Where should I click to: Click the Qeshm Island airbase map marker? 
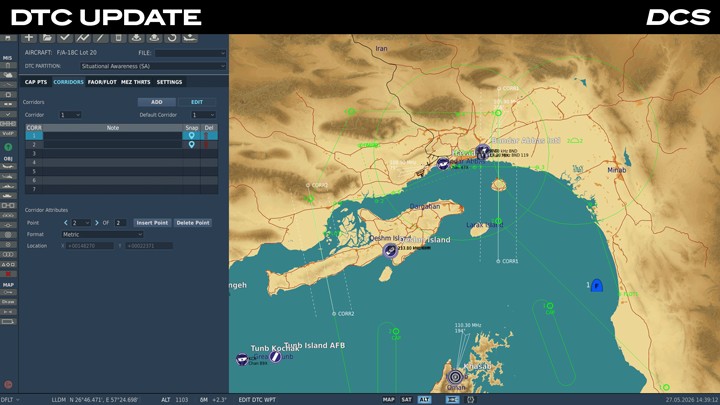pyautogui.click(x=390, y=250)
